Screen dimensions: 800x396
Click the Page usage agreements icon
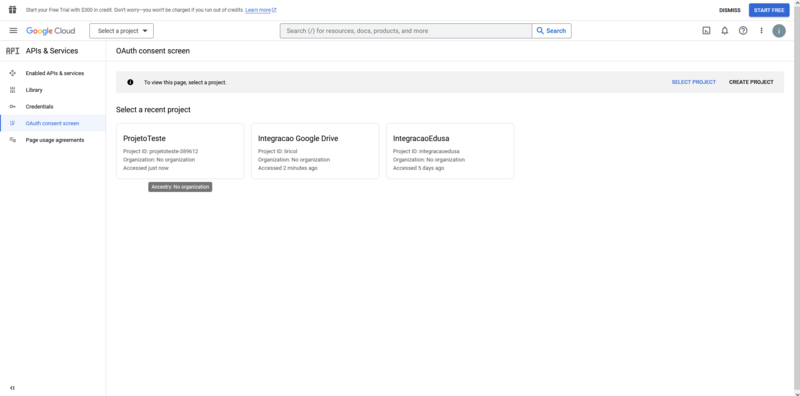click(x=12, y=140)
